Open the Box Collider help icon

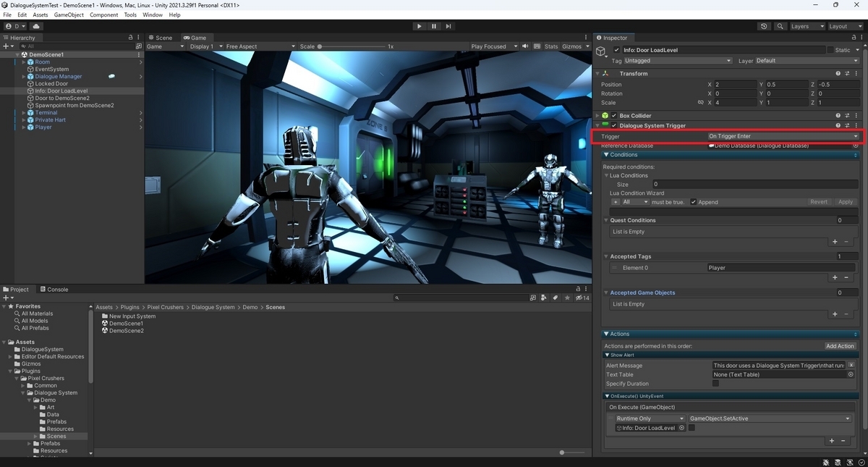tap(838, 116)
